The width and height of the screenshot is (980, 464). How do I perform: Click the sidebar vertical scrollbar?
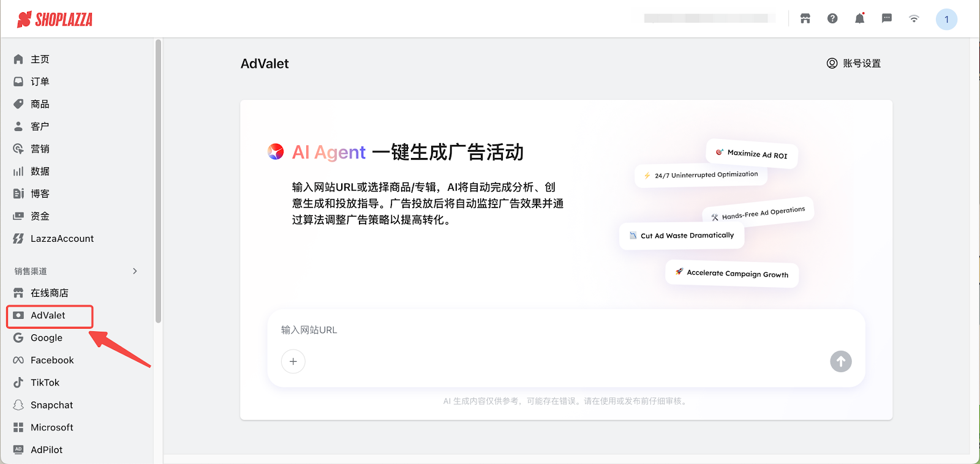click(158, 184)
